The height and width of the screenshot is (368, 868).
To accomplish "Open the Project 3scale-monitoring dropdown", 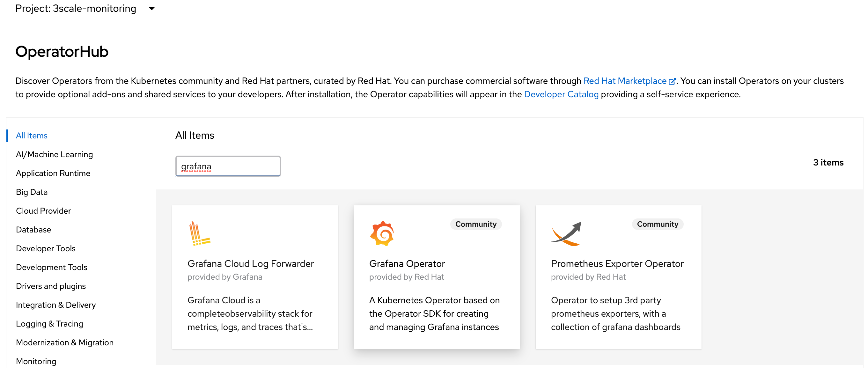I will [x=152, y=8].
